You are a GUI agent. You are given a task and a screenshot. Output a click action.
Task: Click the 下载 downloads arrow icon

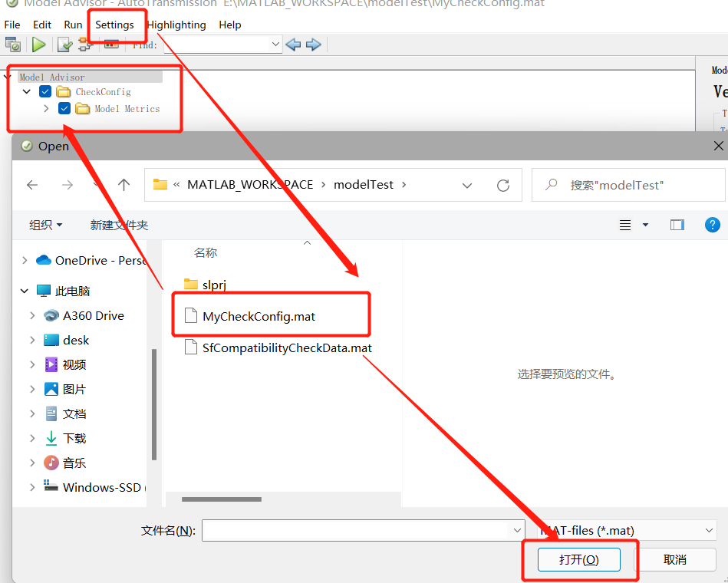coord(51,438)
